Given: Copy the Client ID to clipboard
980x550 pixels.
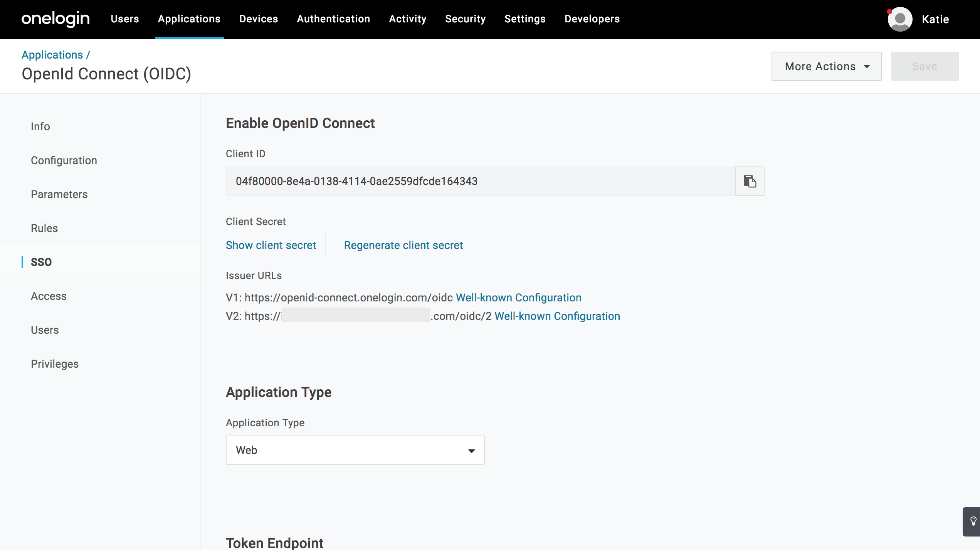Looking at the screenshot, I should 750,181.
